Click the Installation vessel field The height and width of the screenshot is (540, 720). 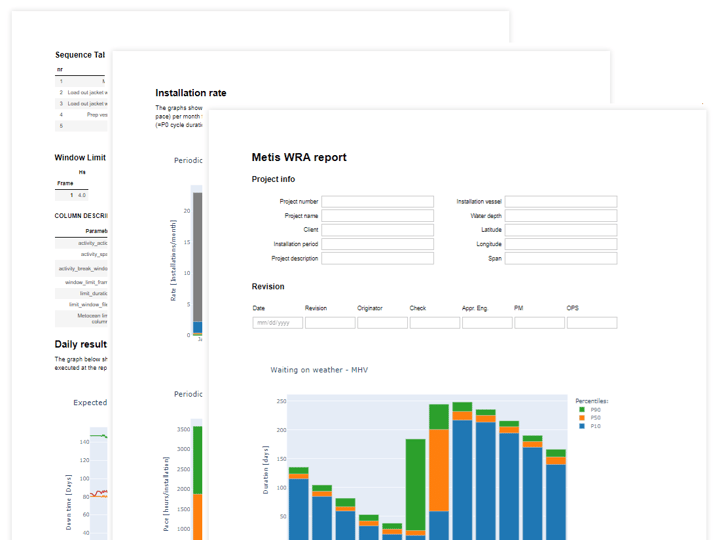(x=561, y=202)
